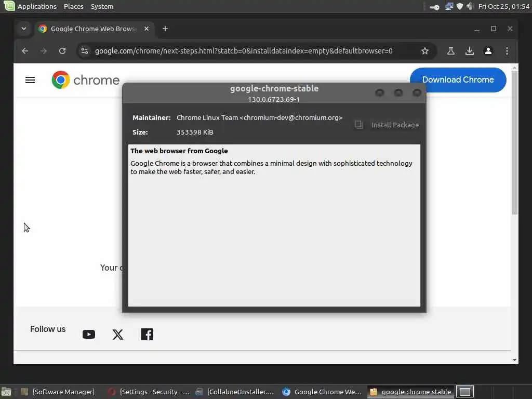Click the workspace switcher in bottom panel
Image resolution: width=532 pixels, height=399 pixels.
(464, 392)
